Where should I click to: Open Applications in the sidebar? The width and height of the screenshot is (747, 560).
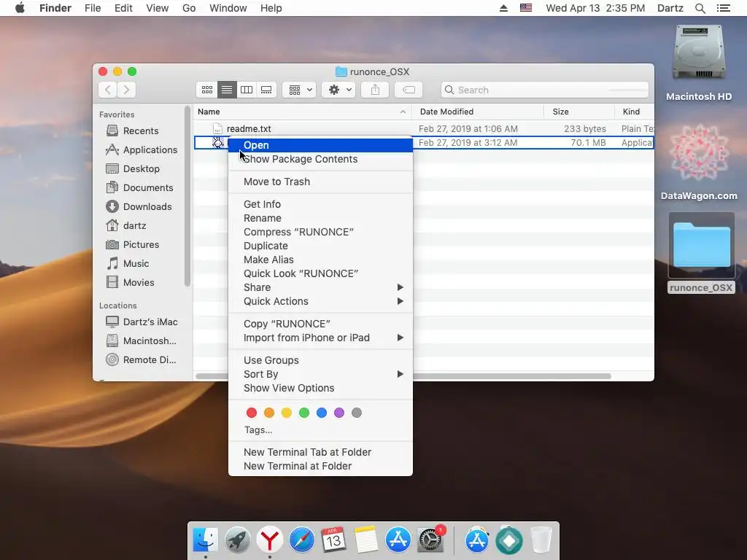pyautogui.click(x=141, y=149)
